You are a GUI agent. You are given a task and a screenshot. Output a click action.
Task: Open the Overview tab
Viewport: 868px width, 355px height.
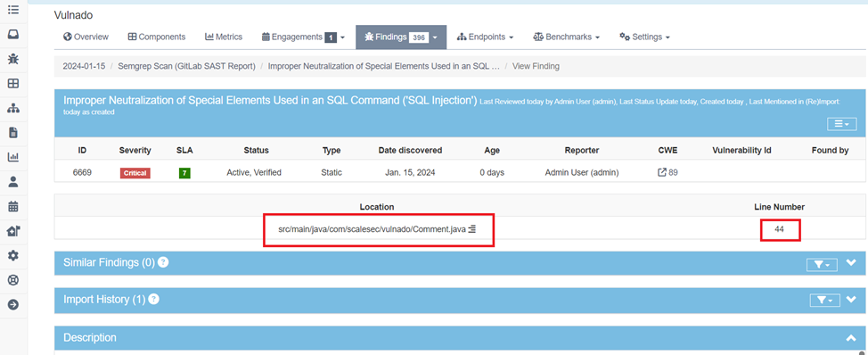click(x=86, y=37)
